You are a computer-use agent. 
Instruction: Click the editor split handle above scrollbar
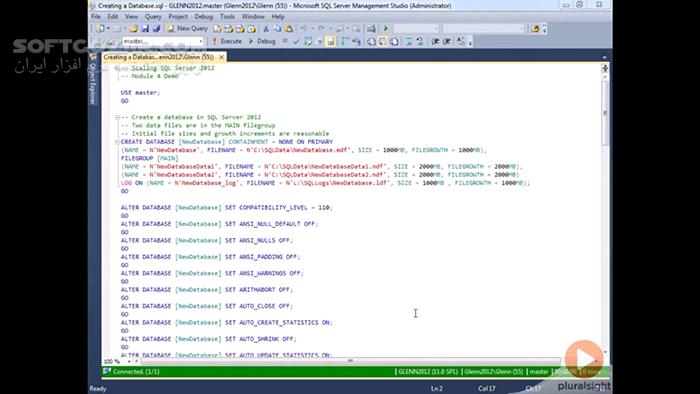(x=605, y=68)
